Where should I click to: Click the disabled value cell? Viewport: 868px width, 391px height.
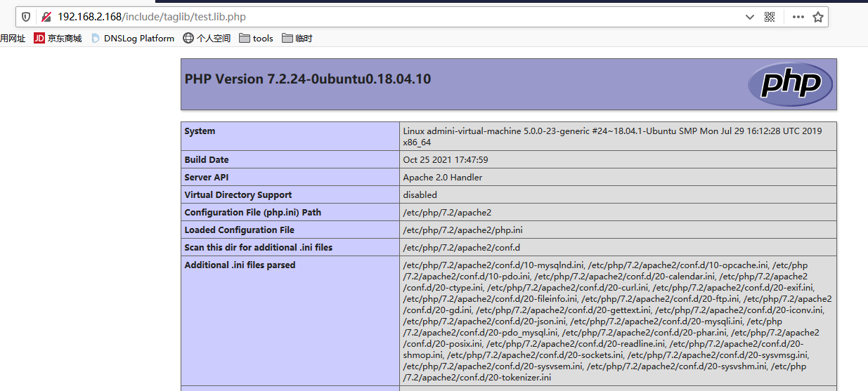[x=618, y=195]
